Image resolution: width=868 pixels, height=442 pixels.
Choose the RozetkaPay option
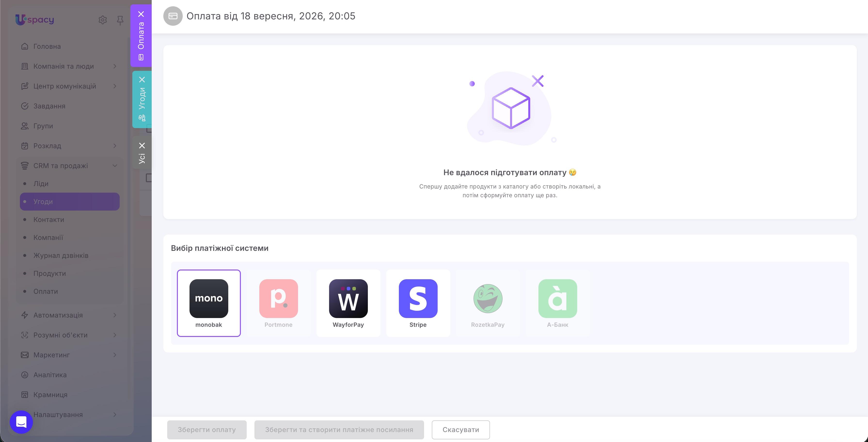[488, 303]
